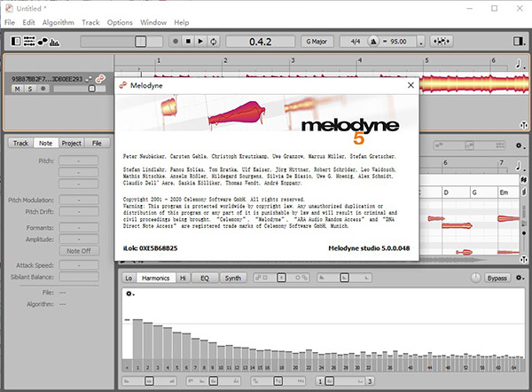The image size is (532, 392).
Task: Open the Algorithm menu
Action: (x=58, y=21)
